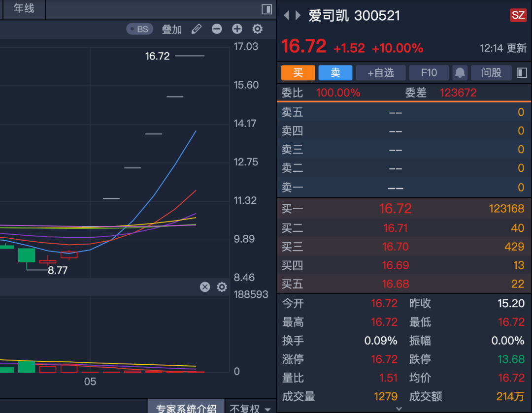Viewport: 532px width, 413px height.
Task: Open the 不复权 adjustment dropdown
Action: pyautogui.click(x=250, y=408)
